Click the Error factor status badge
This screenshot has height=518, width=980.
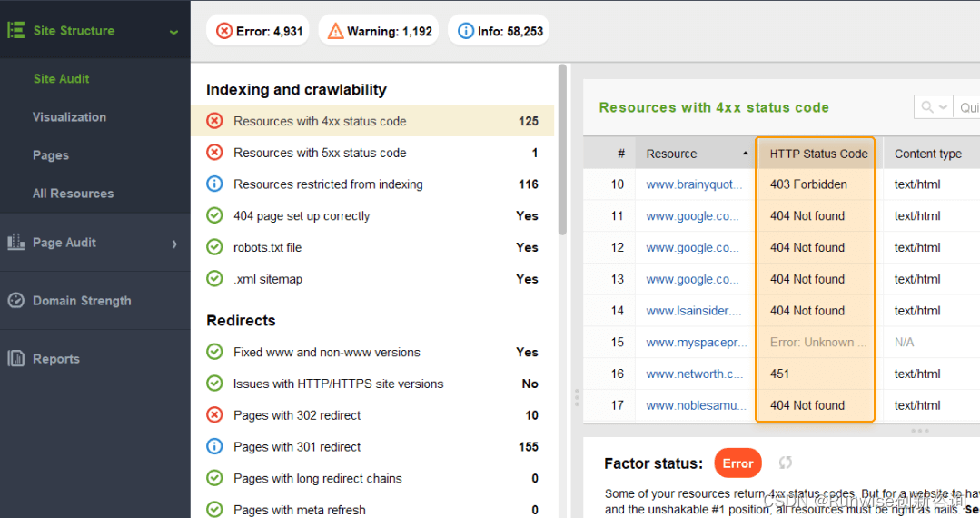coord(737,463)
